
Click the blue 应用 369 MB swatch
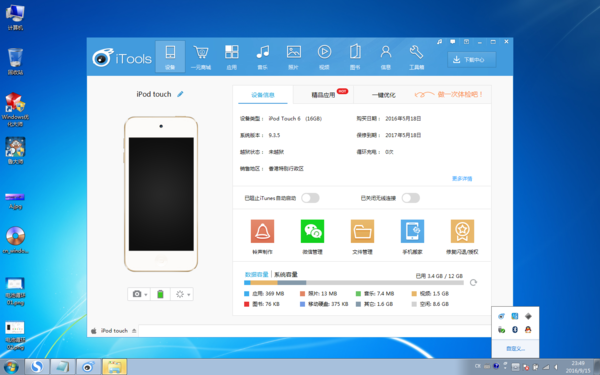click(246, 294)
